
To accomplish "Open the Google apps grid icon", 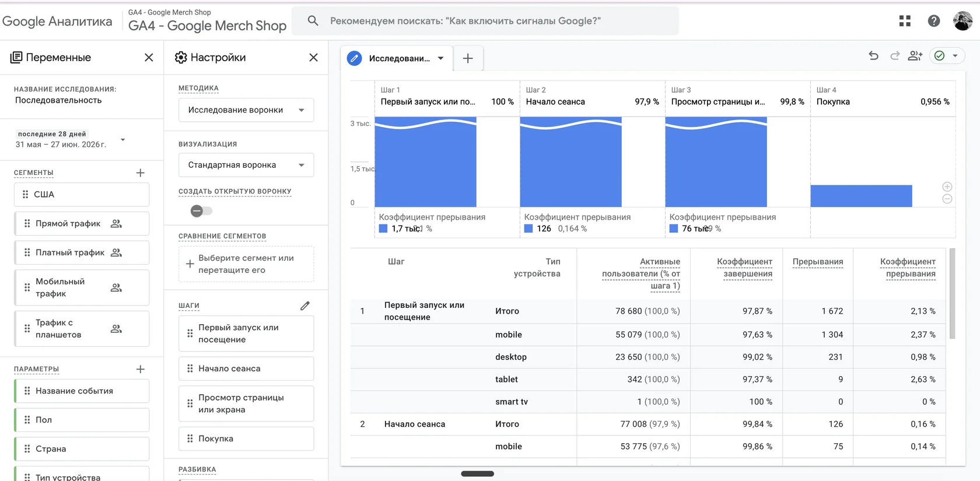I will pyautogui.click(x=905, y=21).
